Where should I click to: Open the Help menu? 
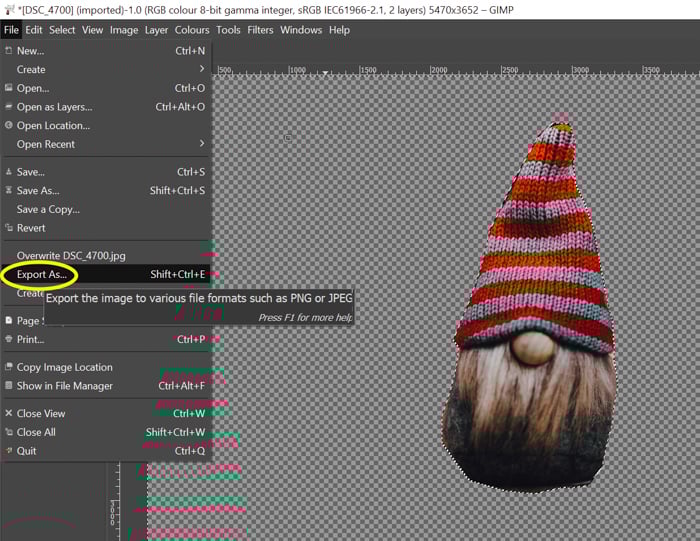[339, 30]
